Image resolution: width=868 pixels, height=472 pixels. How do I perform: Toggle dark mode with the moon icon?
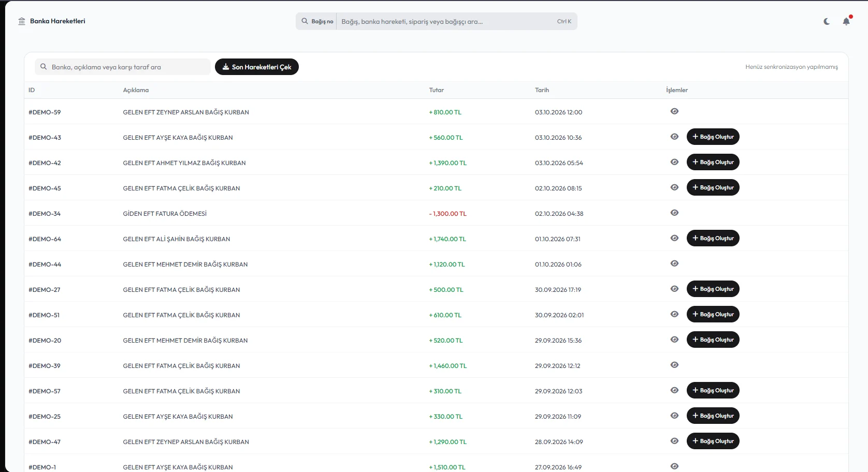827,21
